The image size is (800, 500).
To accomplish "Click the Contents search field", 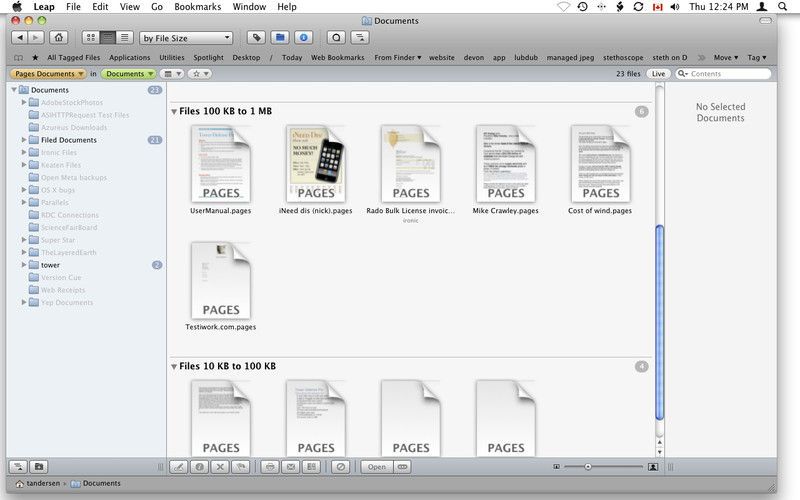I will pyautogui.click(x=723, y=73).
